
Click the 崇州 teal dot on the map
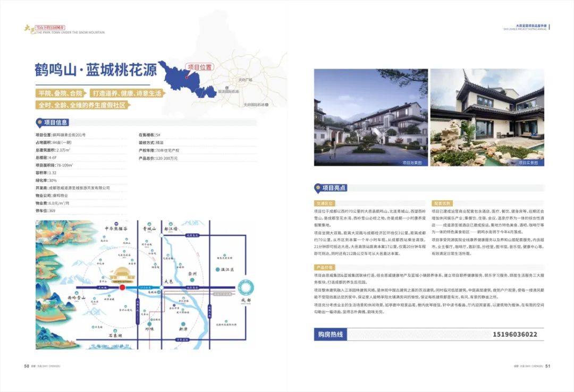(x=192, y=280)
